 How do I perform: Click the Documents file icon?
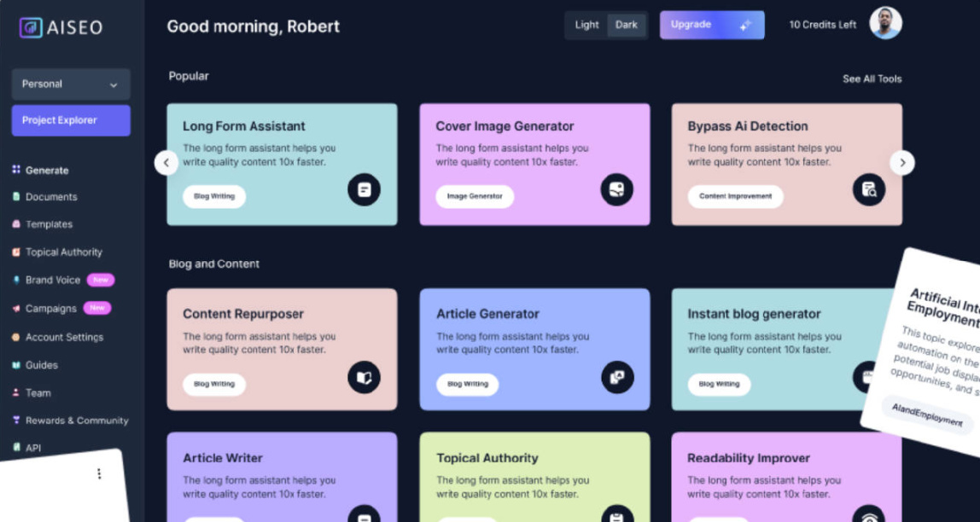(x=16, y=197)
